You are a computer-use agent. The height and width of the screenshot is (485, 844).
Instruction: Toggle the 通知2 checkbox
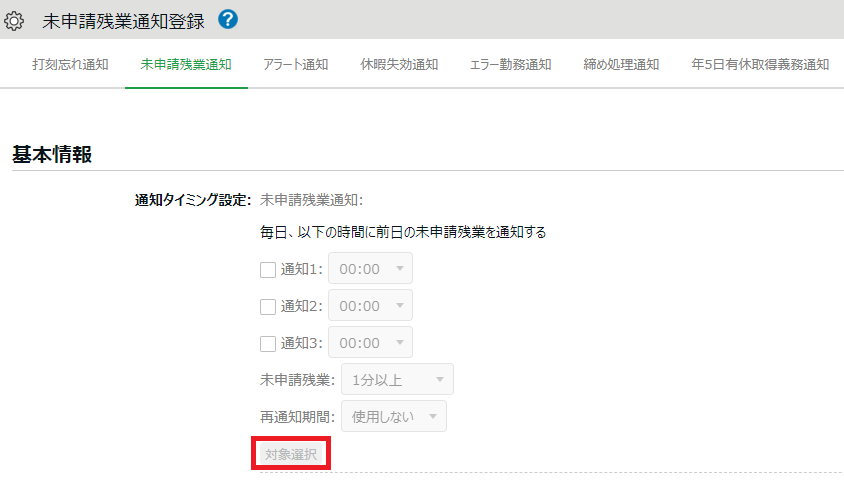(268, 306)
